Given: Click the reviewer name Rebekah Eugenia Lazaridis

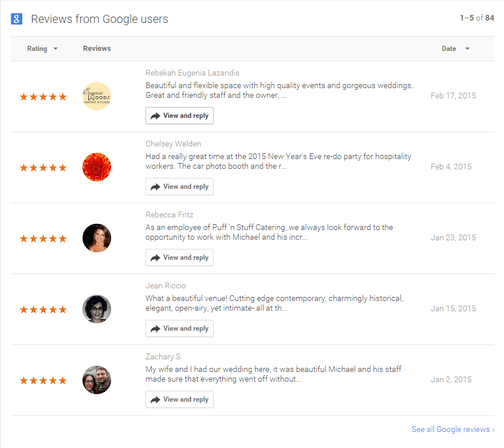Looking at the screenshot, I should pyautogui.click(x=192, y=73).
